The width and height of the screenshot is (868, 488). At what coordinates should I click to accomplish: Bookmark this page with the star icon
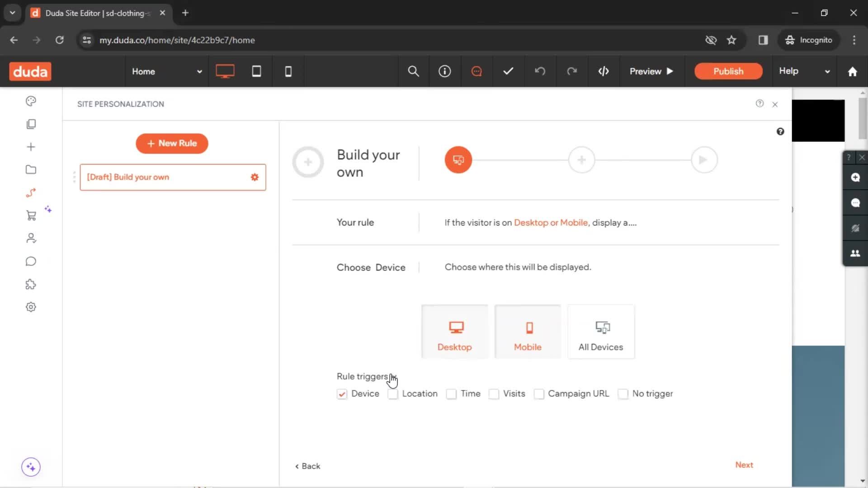[731, 40]
